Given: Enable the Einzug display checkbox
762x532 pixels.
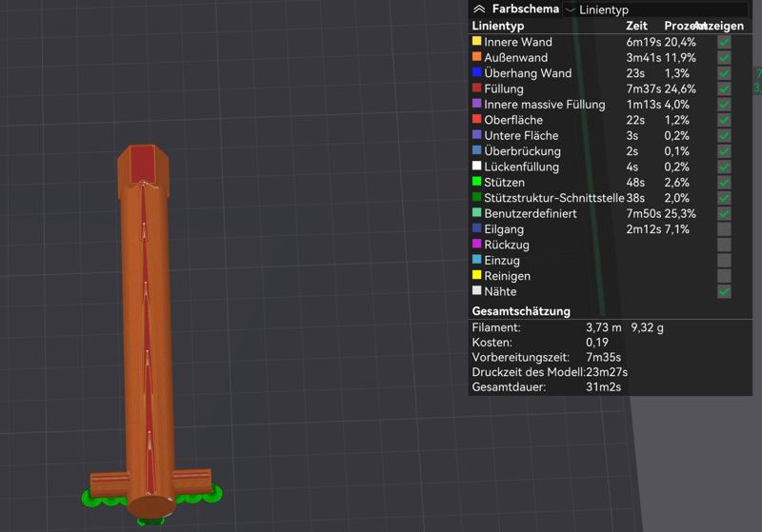Looking at the screenshot, I should point(724,261).
